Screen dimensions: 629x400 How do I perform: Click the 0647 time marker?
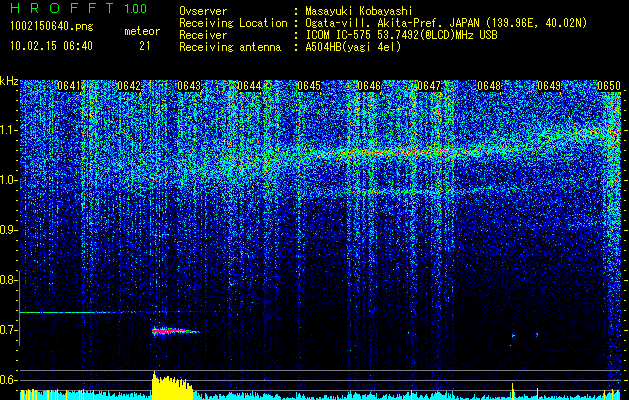[429, 86]
